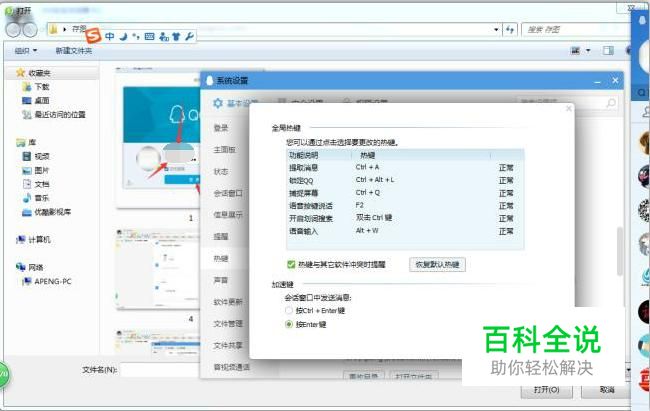Screen dimensions: 650x411
Task: Open 状态 section in QQ settings
Action: (221, 171)
